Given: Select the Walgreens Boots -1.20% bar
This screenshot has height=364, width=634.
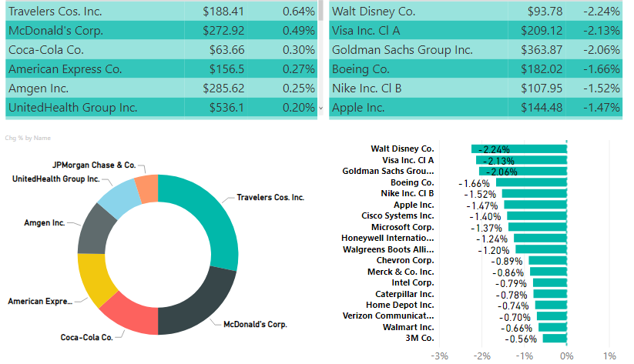Looking at the screenshot, I should [541, 249].
